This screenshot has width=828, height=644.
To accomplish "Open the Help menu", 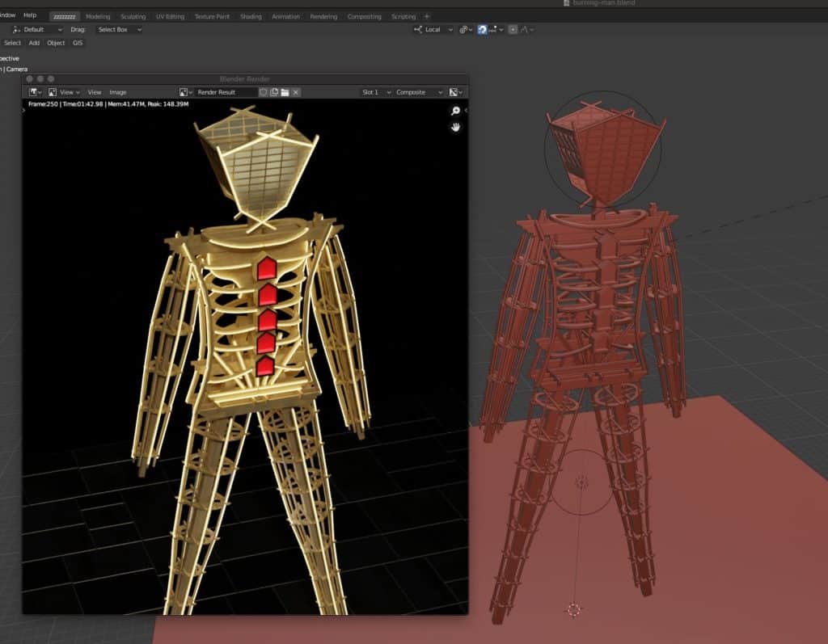I will click(x=30, y=15).
